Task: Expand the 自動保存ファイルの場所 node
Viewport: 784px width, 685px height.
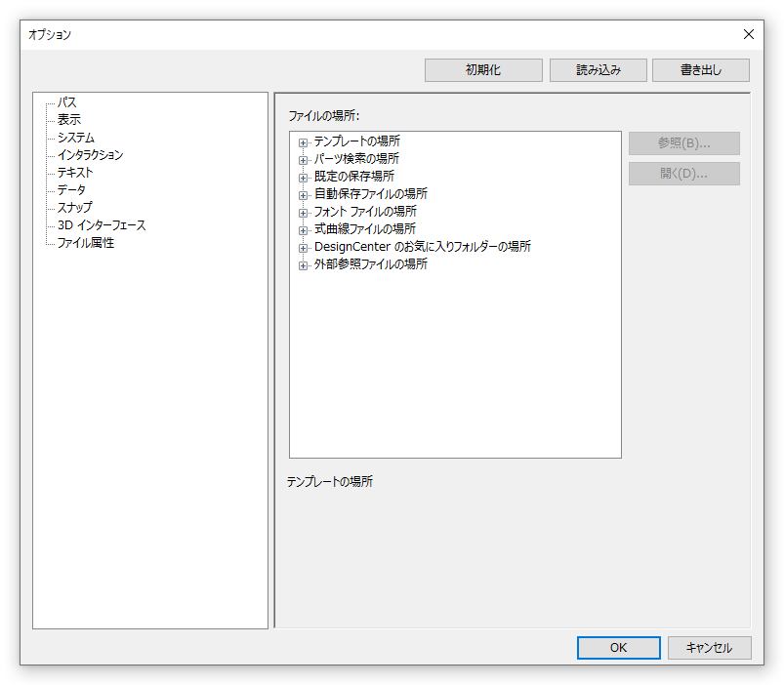Action: tap(304, 194)
